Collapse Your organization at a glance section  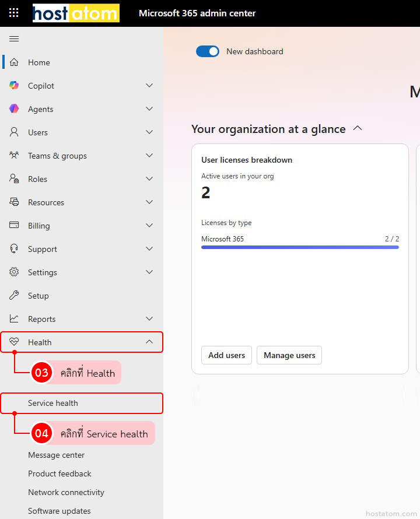click(x=358, y=128)
